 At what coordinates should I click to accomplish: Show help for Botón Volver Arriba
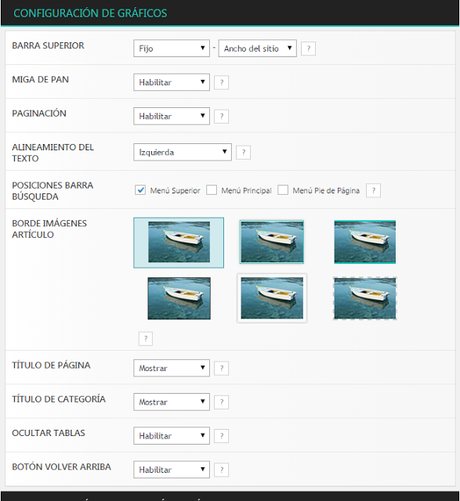[221, 470]
